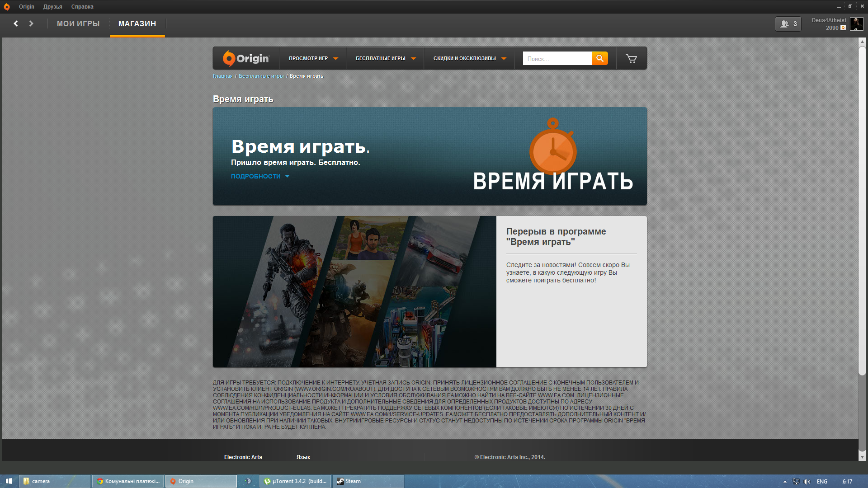Switch to the Steam taskbar window

point(368,481)
